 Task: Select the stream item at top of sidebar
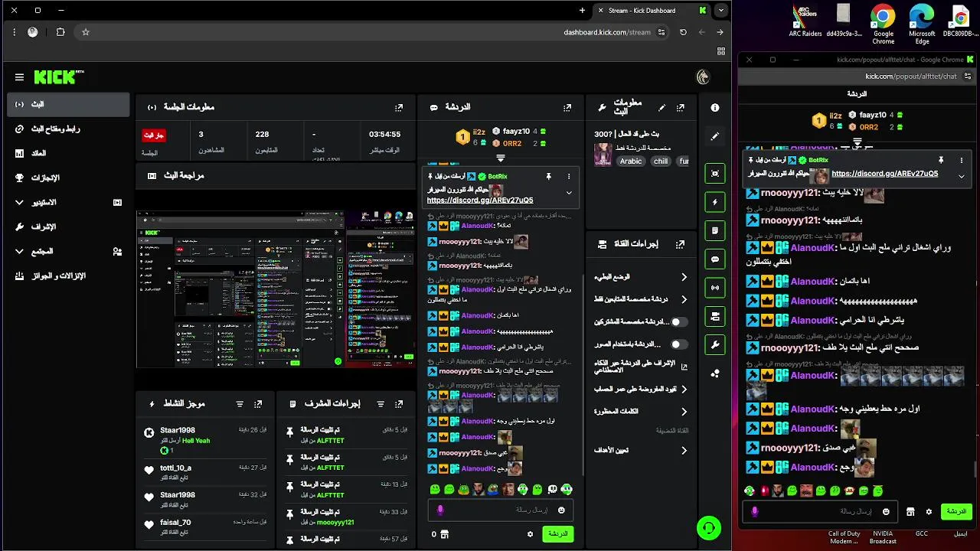pos(69,104)
